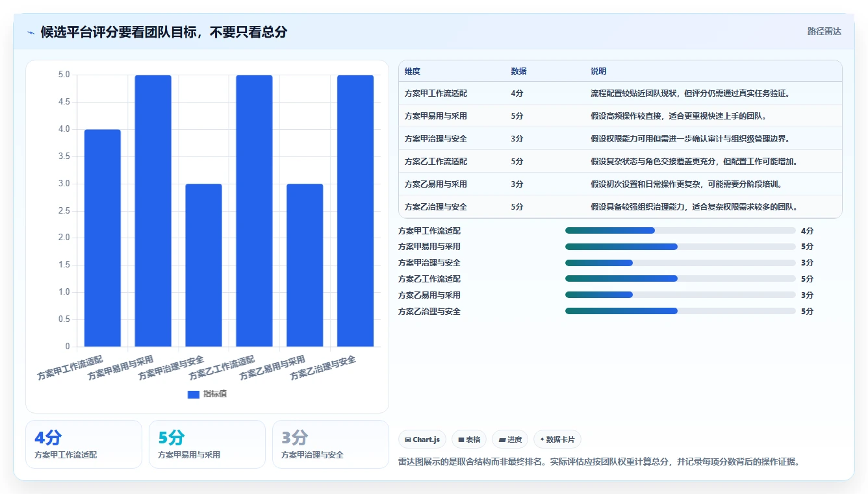Click the 方案乙治理与安全 bar in chart
The height and width of the screenshot is (494, 868).
pos(355,211)
